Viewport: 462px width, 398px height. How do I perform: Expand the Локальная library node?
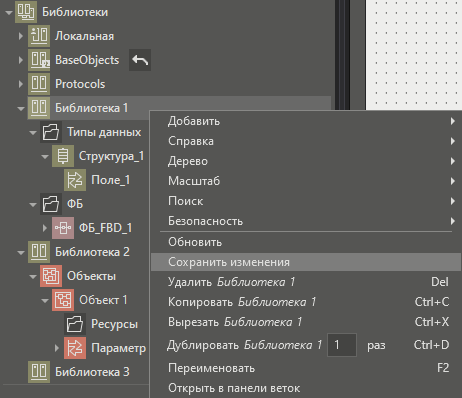(21, 36)
